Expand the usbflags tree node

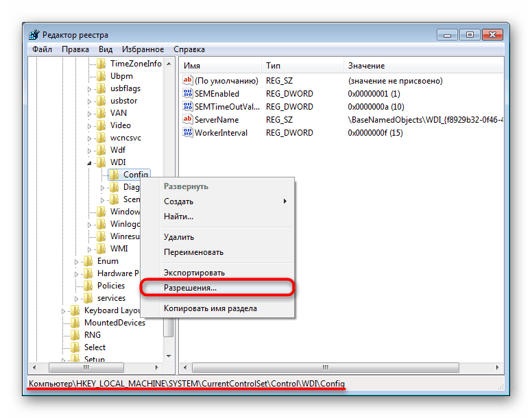(90, 89)
